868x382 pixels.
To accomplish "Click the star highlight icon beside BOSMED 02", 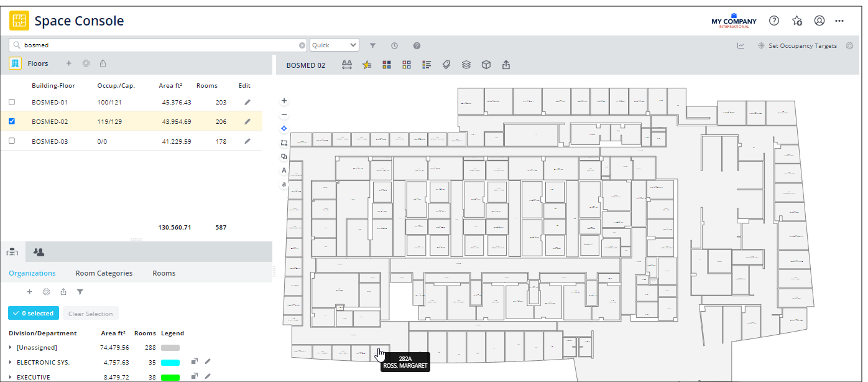I will pos(367,65).
